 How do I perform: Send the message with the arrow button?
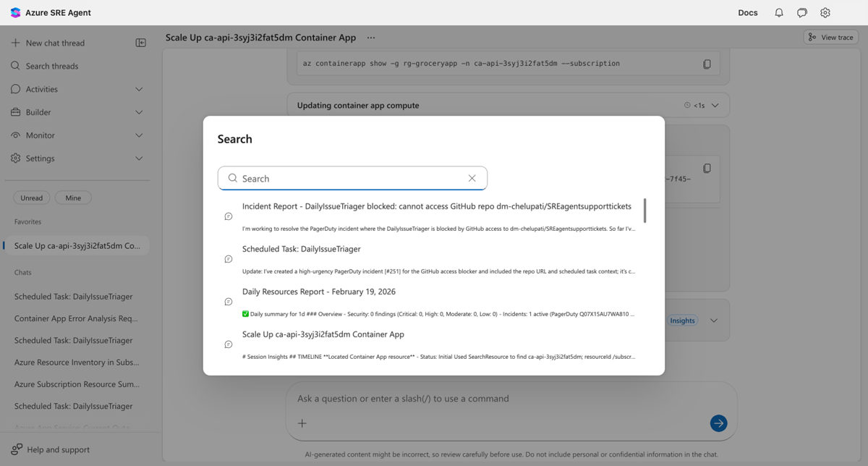[x=718, y=423]
